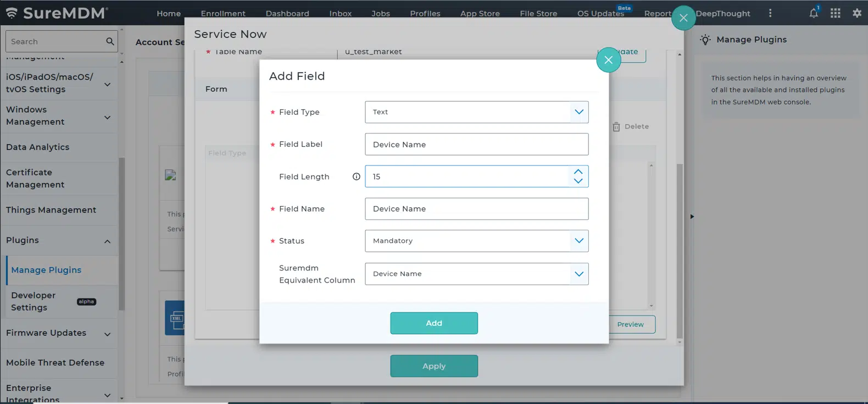Decrease the Field Length value
Screen dimensions: 868x404
pyautogui.click(x=578, y=181)
